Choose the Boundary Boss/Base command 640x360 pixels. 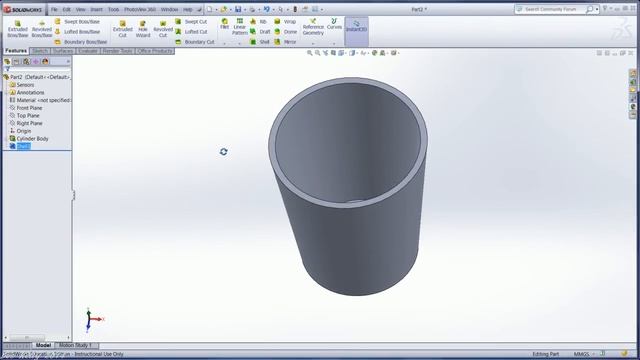click(80, 42)
